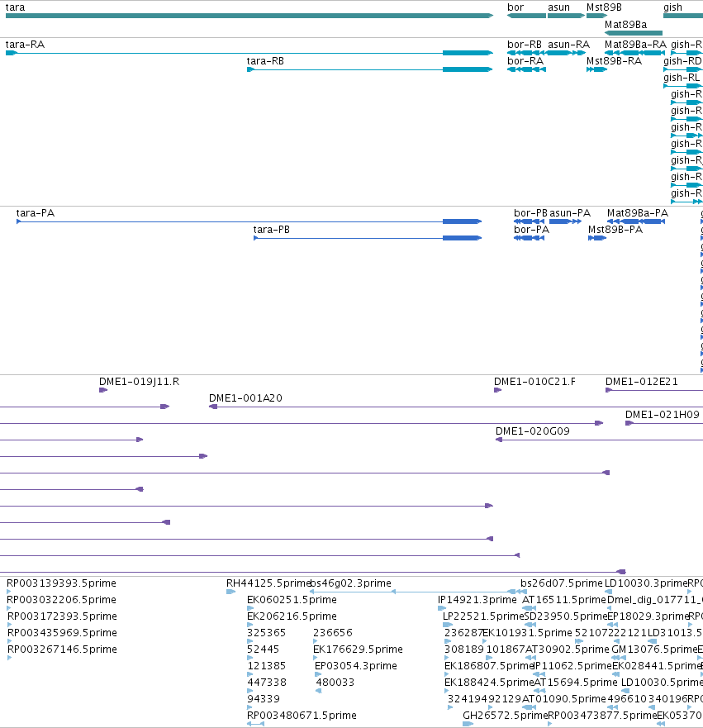Open EST GH26572.5prime
Viewport: 703px width, 728px height.
pos(468,724)
